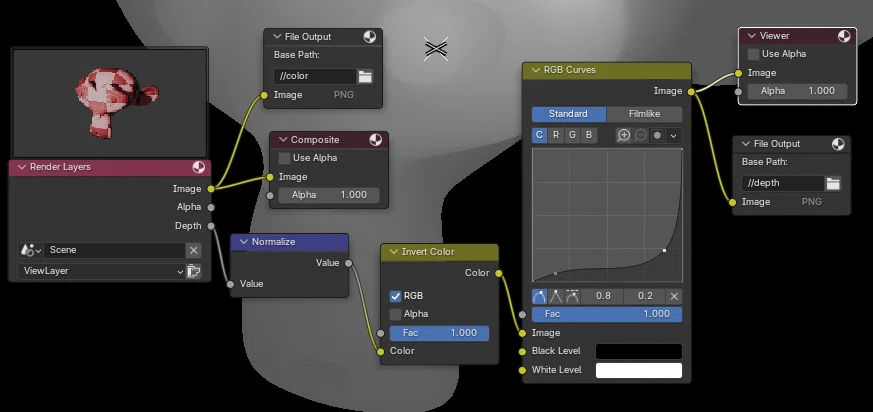Set curve handle type to Auto Clamped
Viewport: 873px width, 412px height.
[x=572, y=296]
